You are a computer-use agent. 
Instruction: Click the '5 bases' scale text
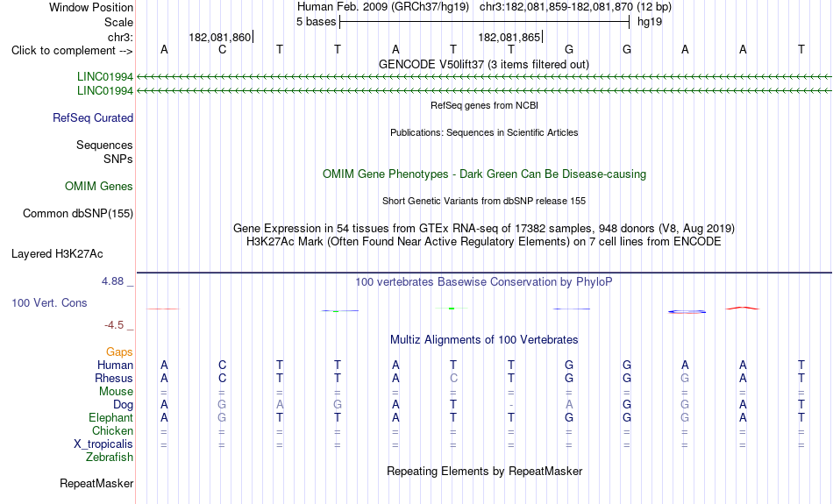click(316, 22)
